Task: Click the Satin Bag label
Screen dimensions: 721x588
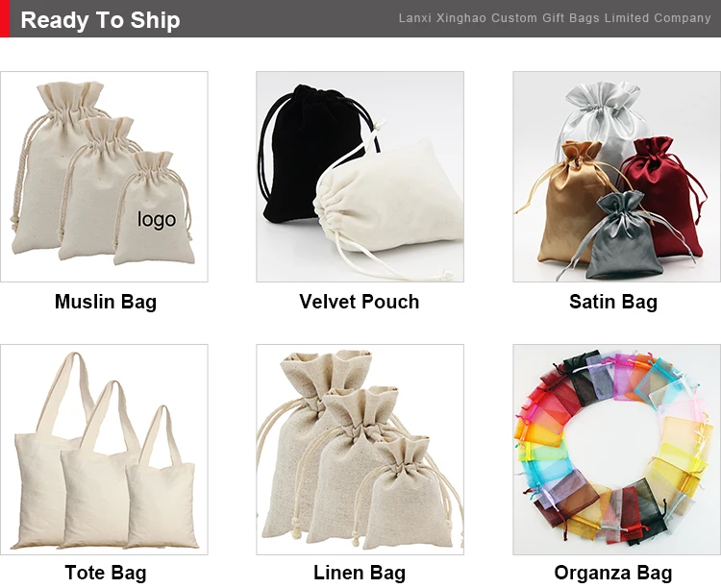Action: click(x=613, y=302)
